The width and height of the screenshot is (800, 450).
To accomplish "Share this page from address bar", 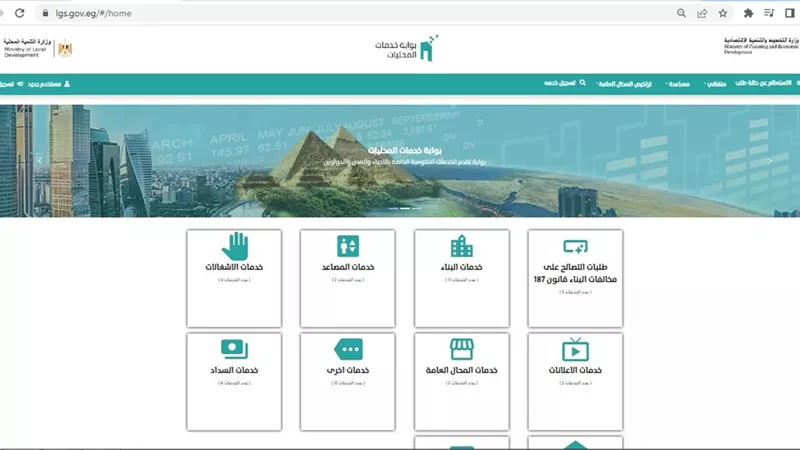I will coord(702,13).
